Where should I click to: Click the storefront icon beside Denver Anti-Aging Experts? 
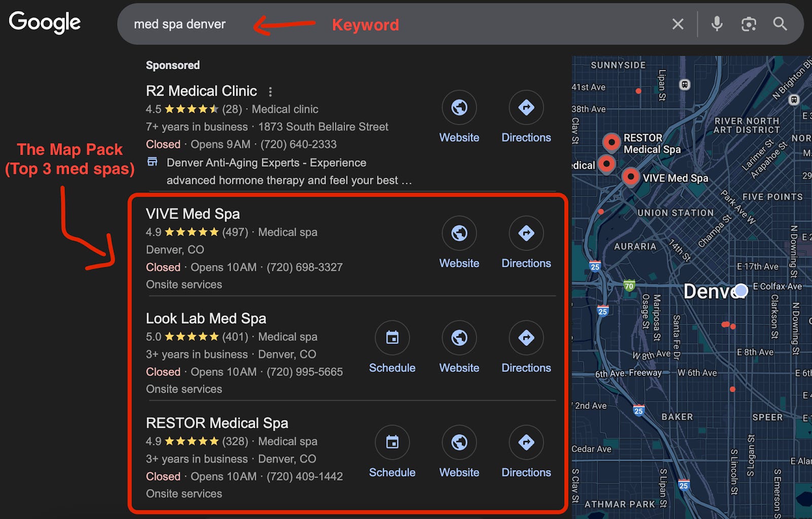pyautogui.click(x=152, y=162)
